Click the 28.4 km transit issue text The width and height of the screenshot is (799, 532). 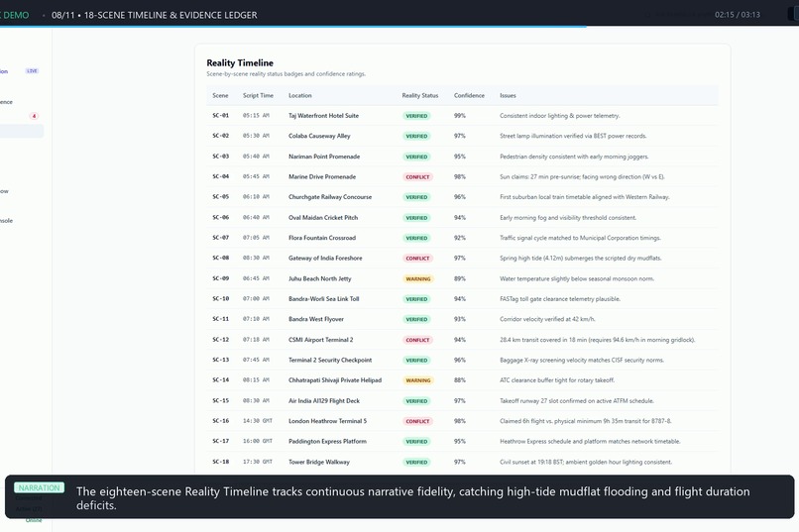click(x=597, y=340)
